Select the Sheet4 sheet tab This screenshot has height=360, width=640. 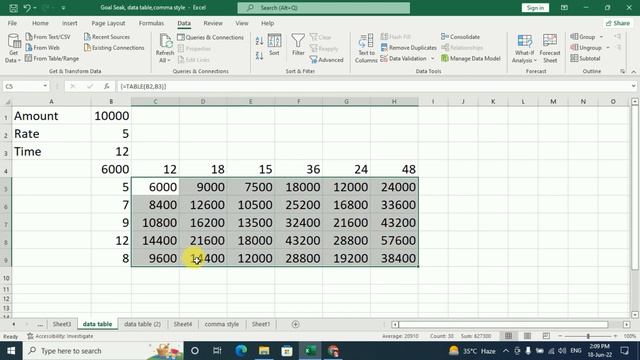182,324
